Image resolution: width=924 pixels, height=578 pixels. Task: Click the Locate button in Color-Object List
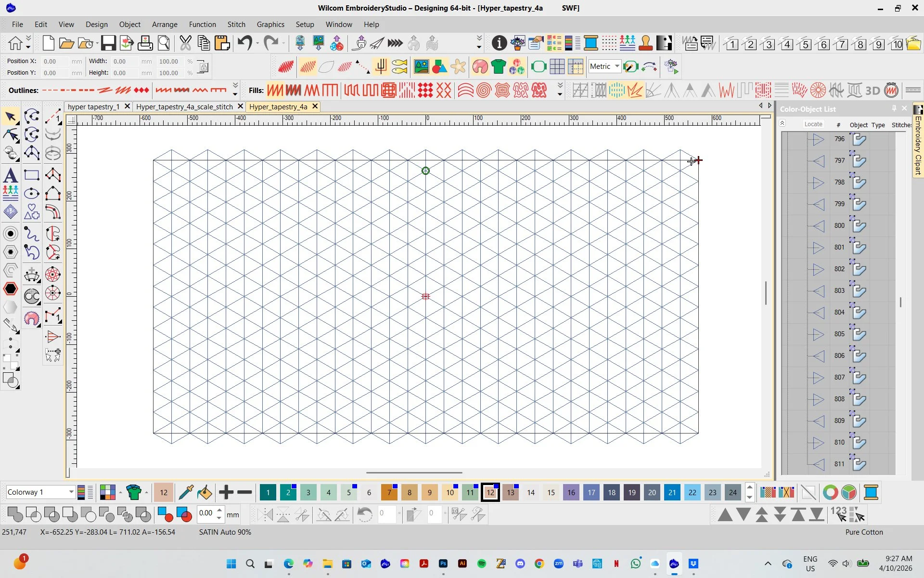[813, 124]
